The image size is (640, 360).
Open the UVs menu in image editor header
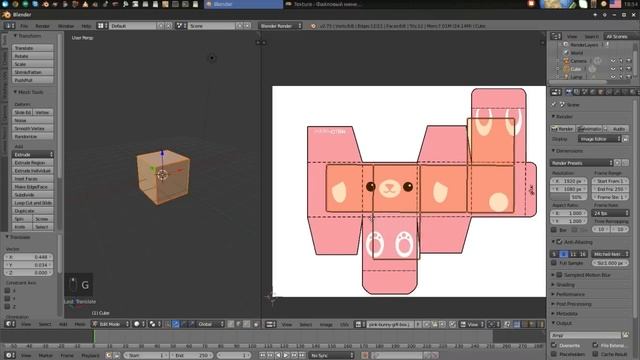(x=344, y=324)
